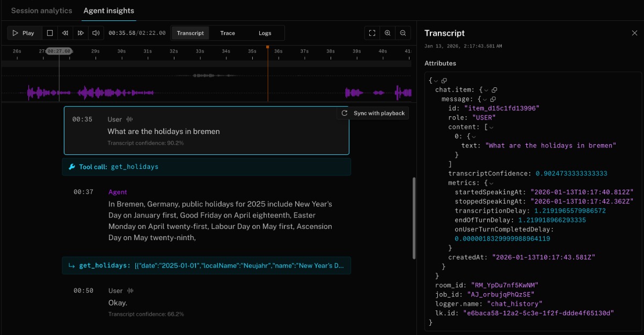
Task: Close the Transcript details panel
Action: pos(634,33)
